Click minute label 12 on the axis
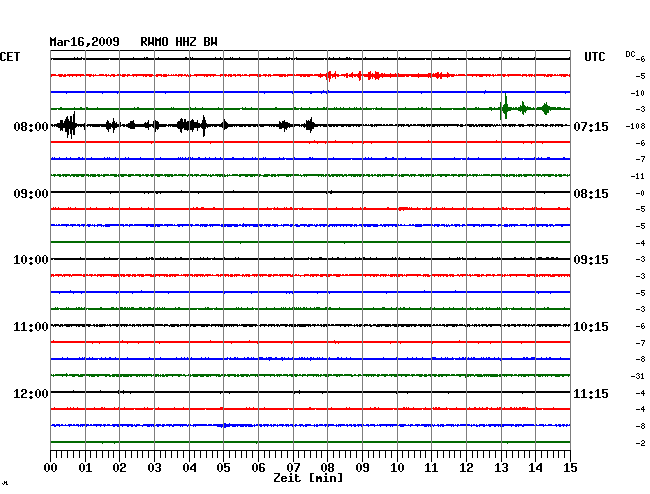Image resolution: width=650 pixels, height=494 pixels. pyautogui.click(x=466, y=467)
